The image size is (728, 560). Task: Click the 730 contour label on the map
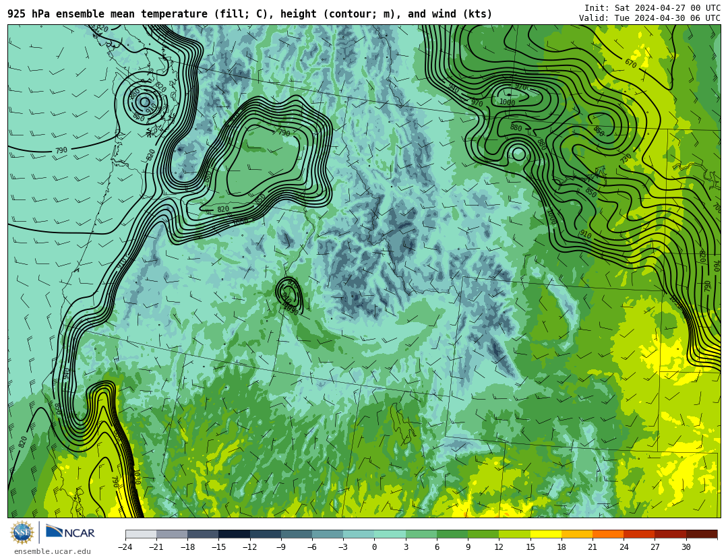tap(626, 158)
